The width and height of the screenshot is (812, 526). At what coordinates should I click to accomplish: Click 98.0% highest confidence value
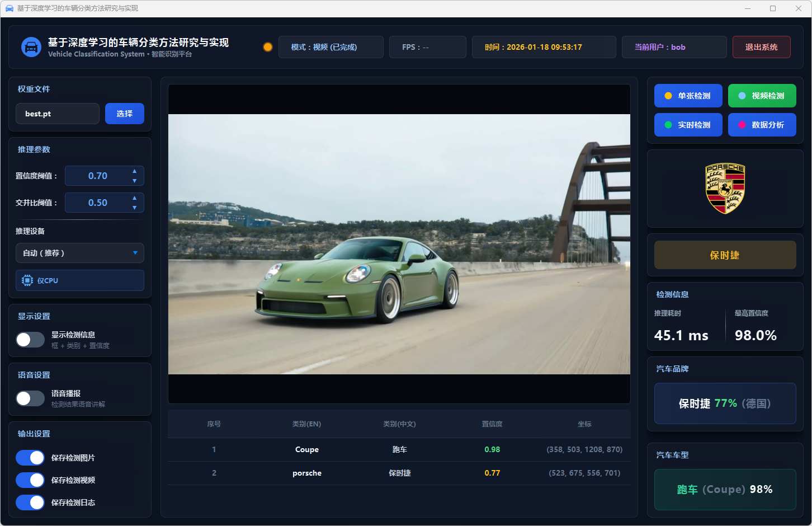(x=756, y=335)
